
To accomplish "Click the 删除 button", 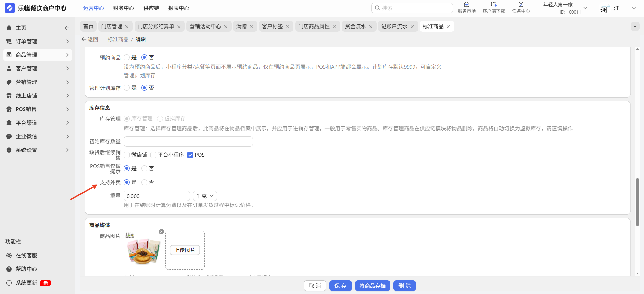I will click(x=405, y=286).
